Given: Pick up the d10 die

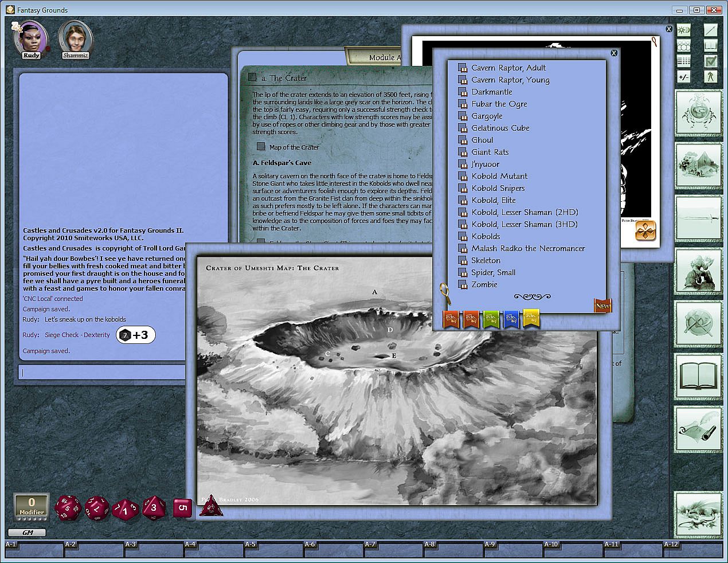Looking at the screenshot, I should [126, 509].
